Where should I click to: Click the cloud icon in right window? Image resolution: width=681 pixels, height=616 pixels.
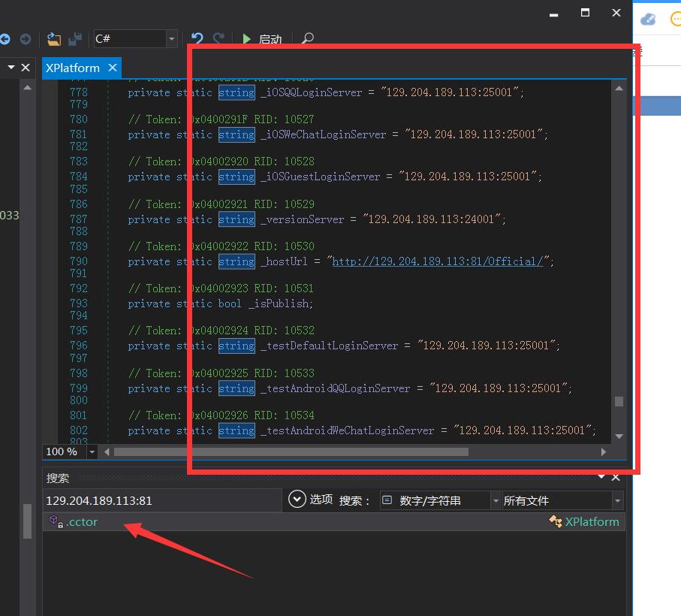click(648, 20)
